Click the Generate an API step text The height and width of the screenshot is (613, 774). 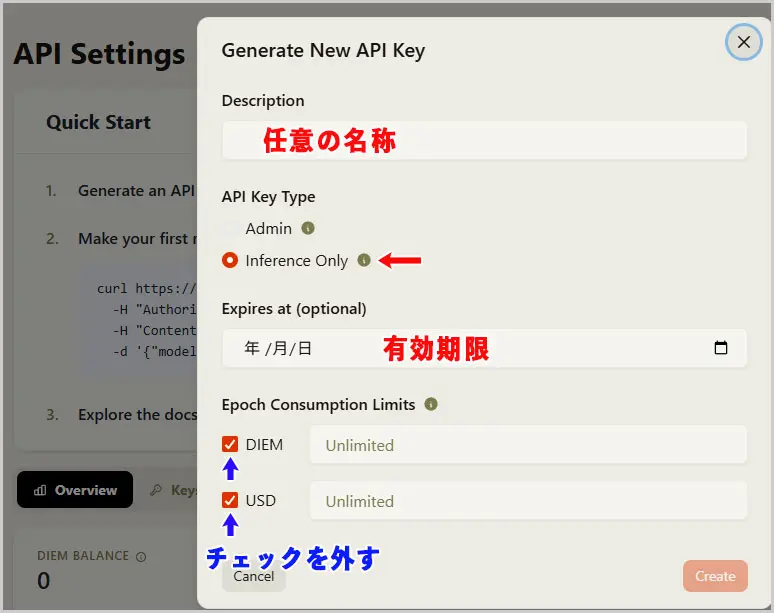click(x=137, y=191)
